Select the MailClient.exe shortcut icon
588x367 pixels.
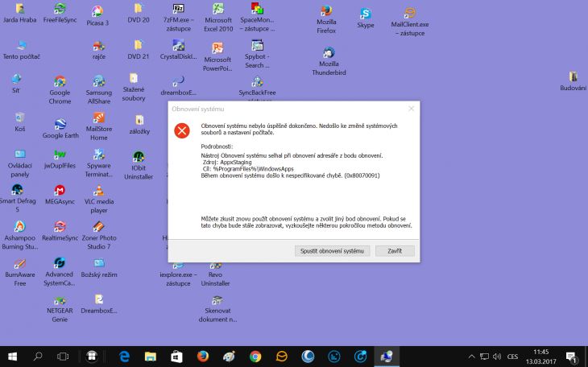[x=410, y=22]
